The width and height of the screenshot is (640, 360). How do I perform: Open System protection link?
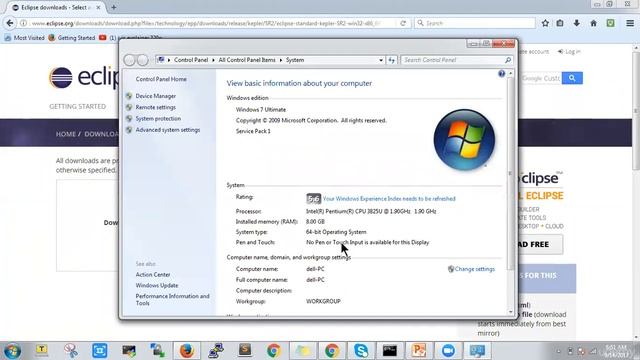158,119
